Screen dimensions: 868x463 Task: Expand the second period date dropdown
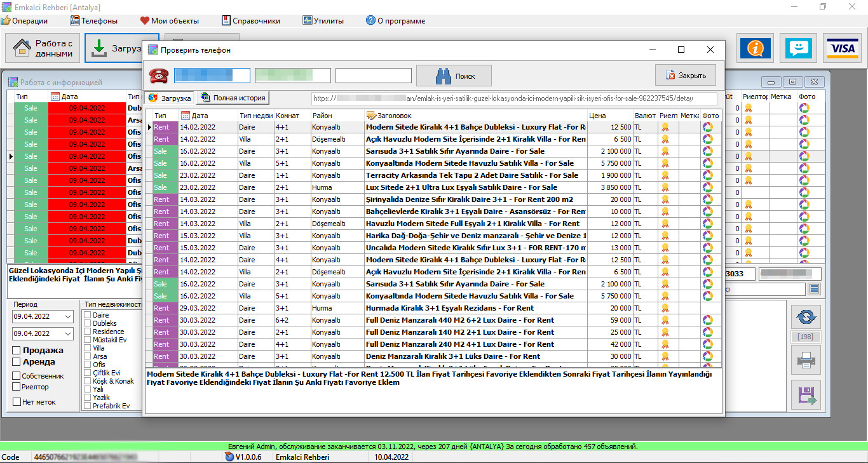pyautogui.click(x=68, y=333)
